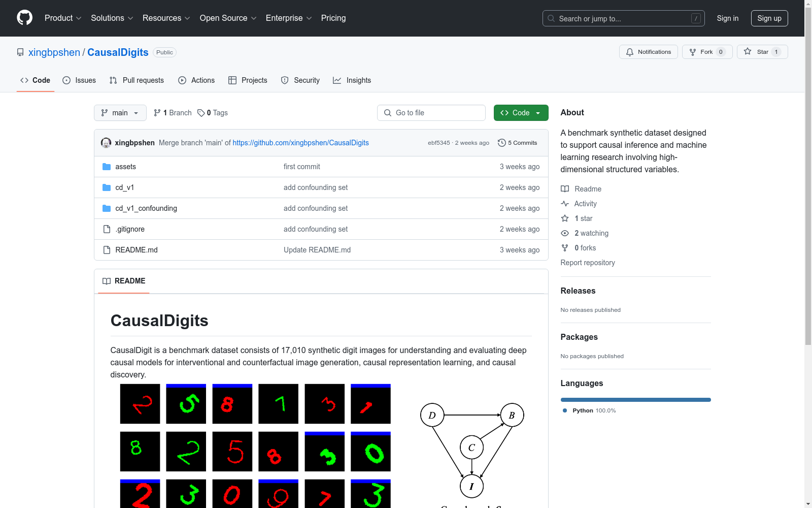812x508 pixels.
Task: Click the blue Python language dot
Action: (565, 410)
